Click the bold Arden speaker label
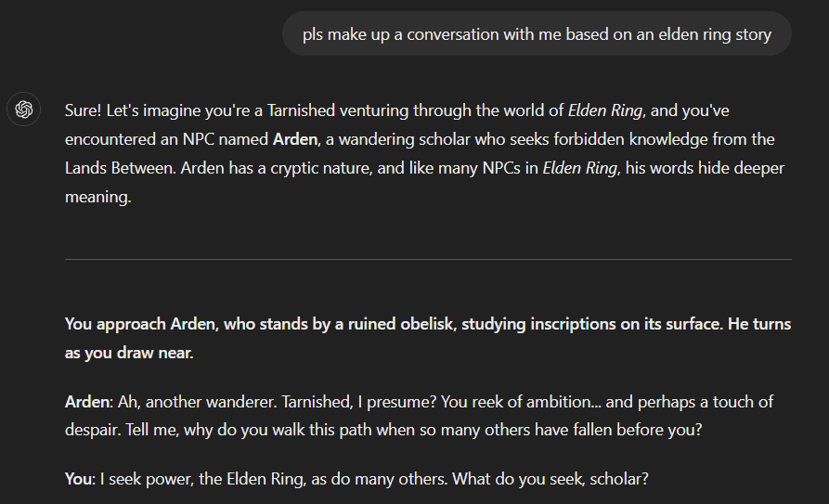This screenshot has width=829, height=504. (88, 402)
